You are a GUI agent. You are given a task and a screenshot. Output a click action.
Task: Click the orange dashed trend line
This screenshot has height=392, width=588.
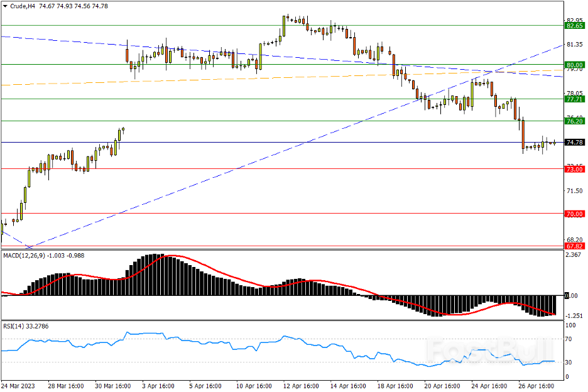pyautogui.click(x=188, y=77)
